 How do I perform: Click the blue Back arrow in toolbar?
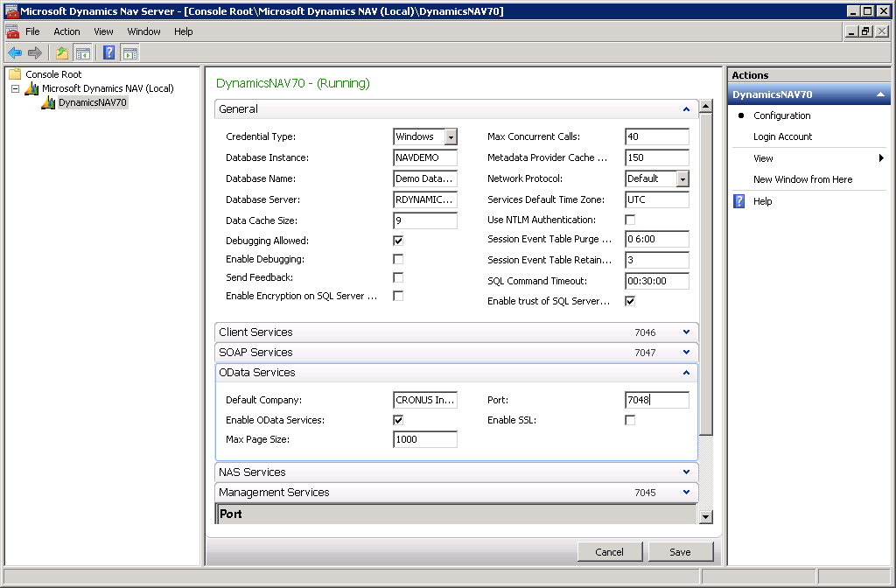click(x=15, y=52)
